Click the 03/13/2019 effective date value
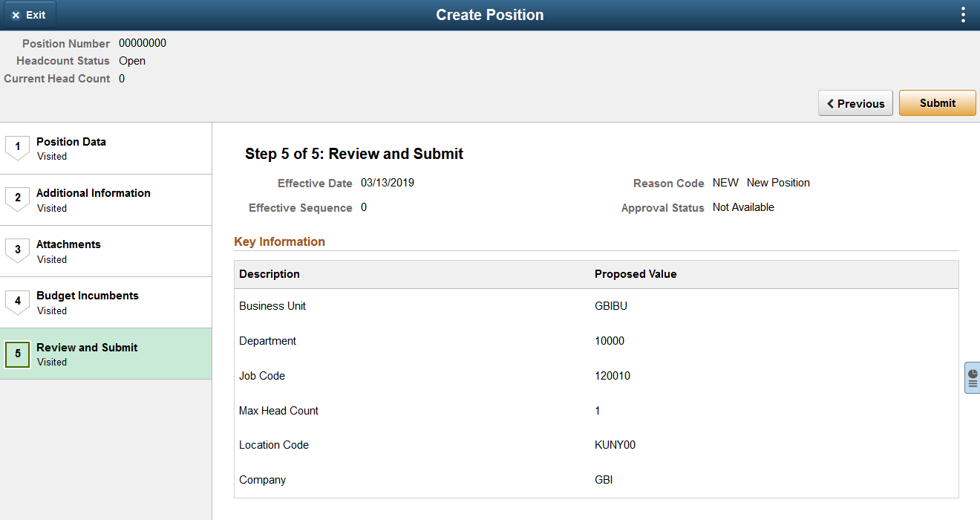980x520 pixels. [x=388, y=183]
